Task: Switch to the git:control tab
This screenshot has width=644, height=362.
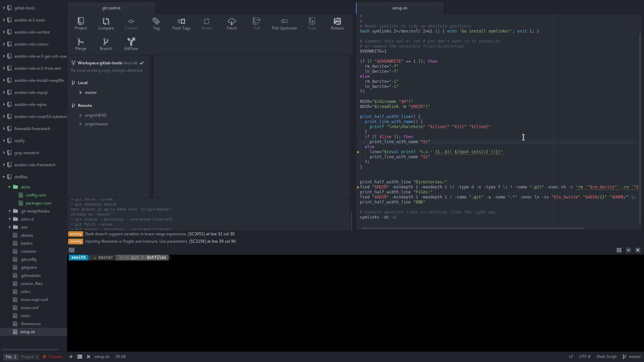Action: pyautogui.click(x=111, y=8)
